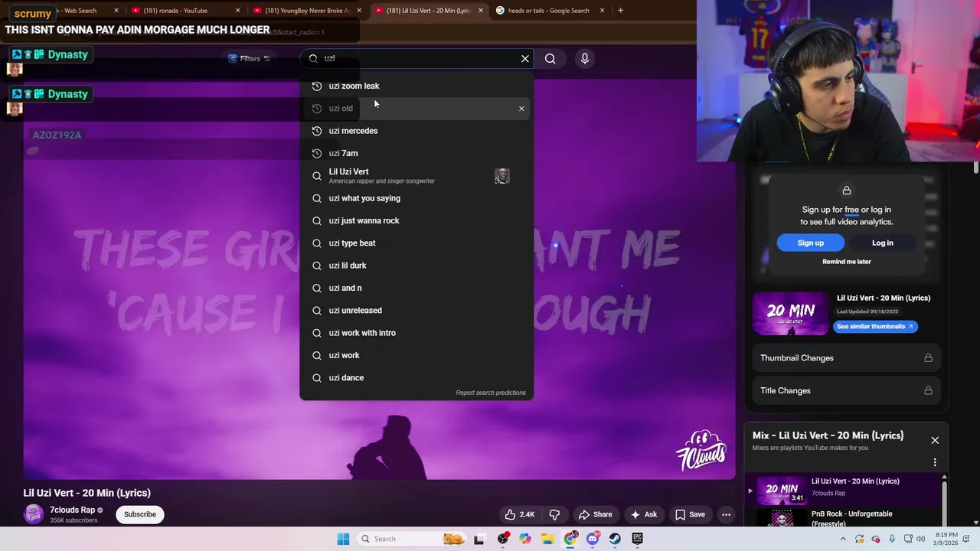The image size is (980, 551).
Task: Select 'uzi work' suggestion
Action: [416, 355]
